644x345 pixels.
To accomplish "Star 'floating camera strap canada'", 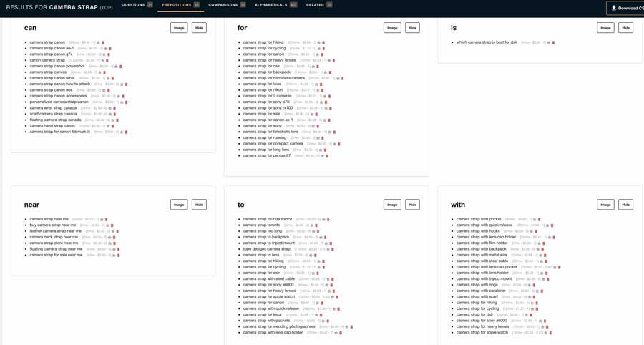I will [x=112, y=120].
